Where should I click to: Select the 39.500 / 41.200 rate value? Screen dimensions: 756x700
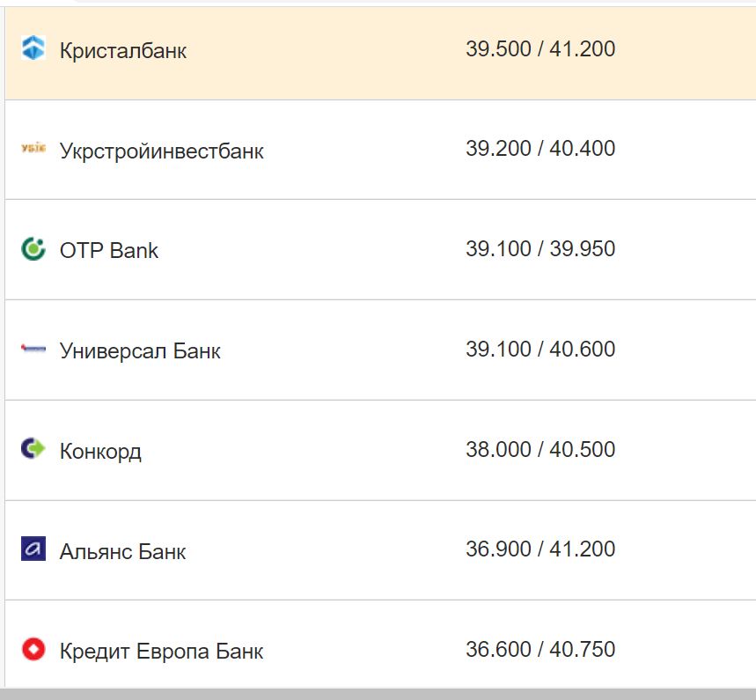click(x=543, y=50)
